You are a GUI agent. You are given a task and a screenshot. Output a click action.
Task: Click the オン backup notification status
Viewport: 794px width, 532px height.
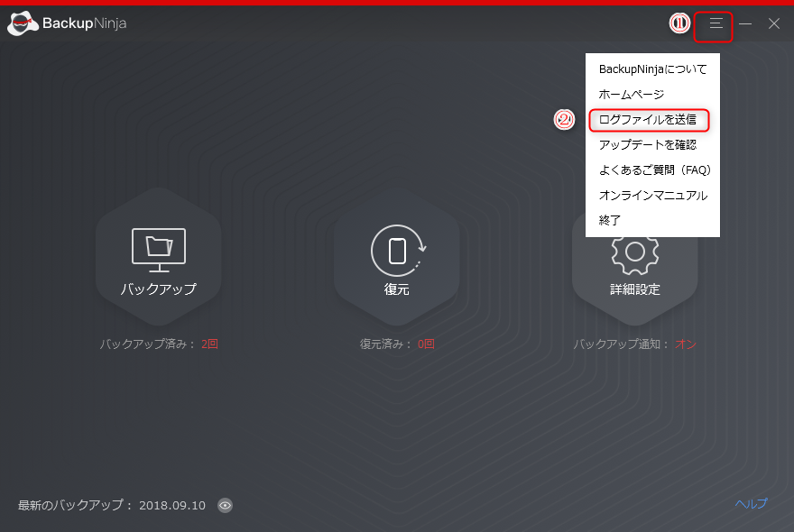(x=686, y=344)
